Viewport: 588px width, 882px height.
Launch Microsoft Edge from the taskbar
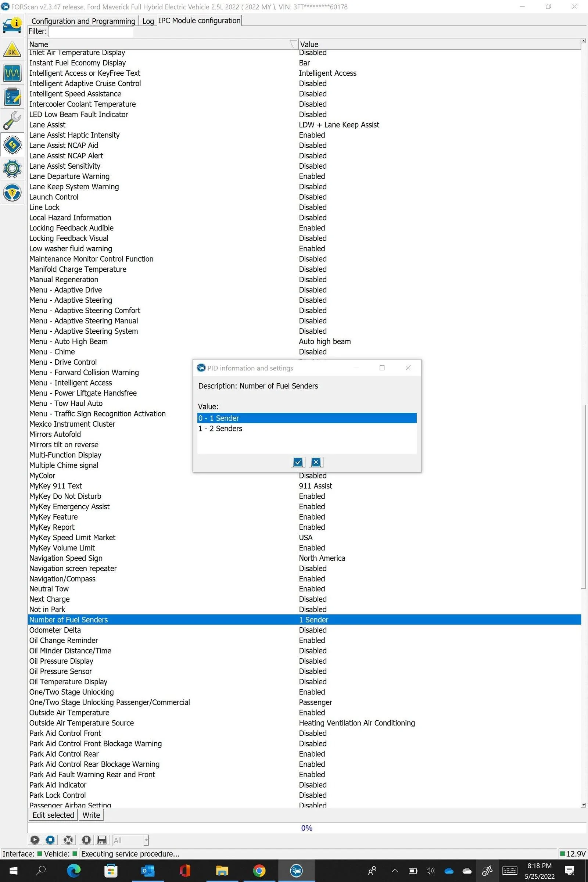(73, 870)
